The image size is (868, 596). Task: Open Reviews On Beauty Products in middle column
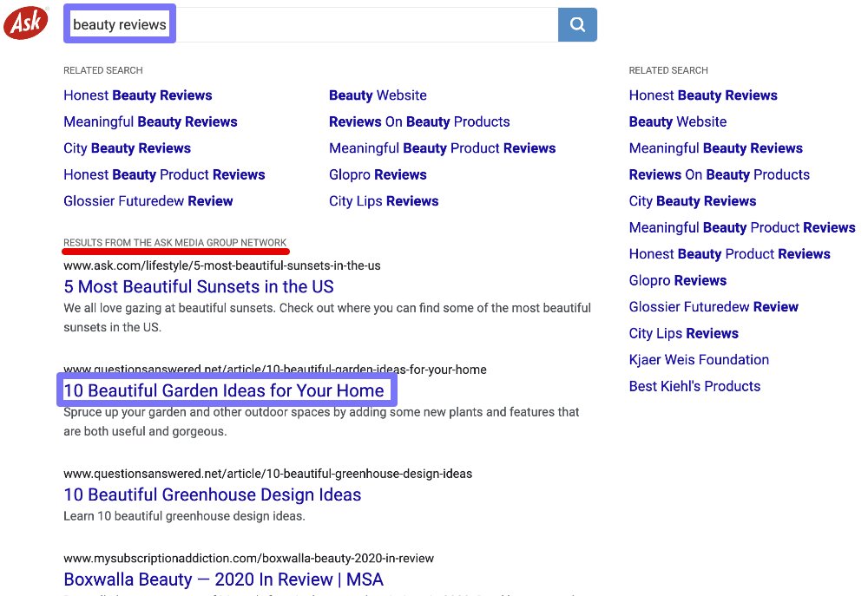coord(419,121)
